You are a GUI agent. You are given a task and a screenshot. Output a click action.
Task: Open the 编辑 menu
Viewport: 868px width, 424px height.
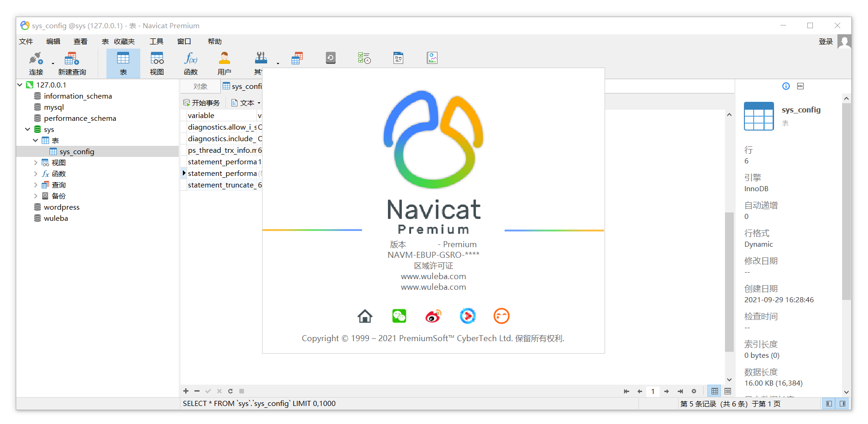pyautogui.click(x=53, y=41)
